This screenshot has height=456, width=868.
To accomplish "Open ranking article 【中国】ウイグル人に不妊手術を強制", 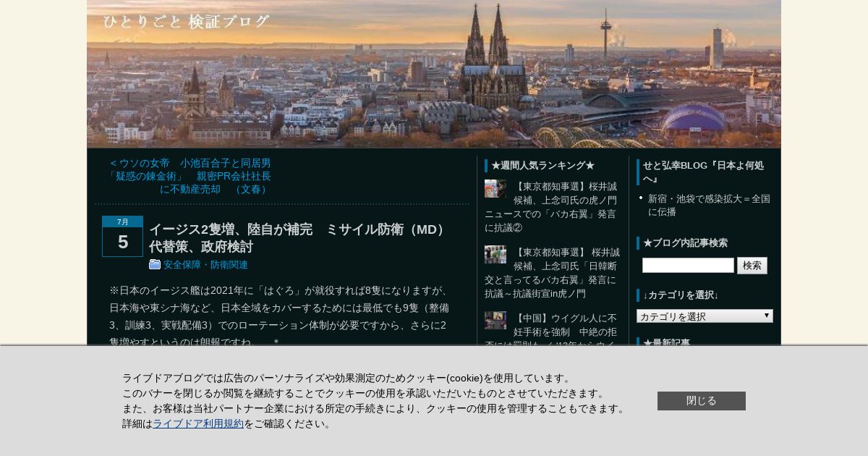I will tap(551, 329).
